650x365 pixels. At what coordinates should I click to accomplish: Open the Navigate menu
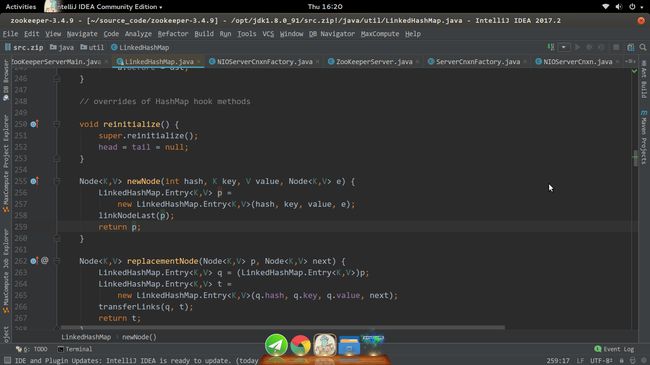[x=82, y=34]
